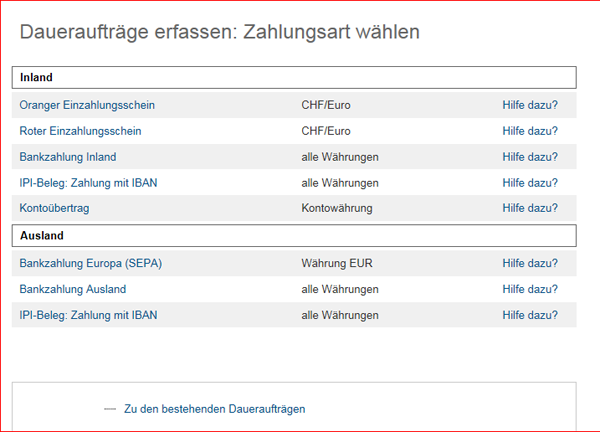Open Bankzahlung Ausland link
The width and height of the screenshot is (600, 432).
pyautogui.click(x=73, y=289)
